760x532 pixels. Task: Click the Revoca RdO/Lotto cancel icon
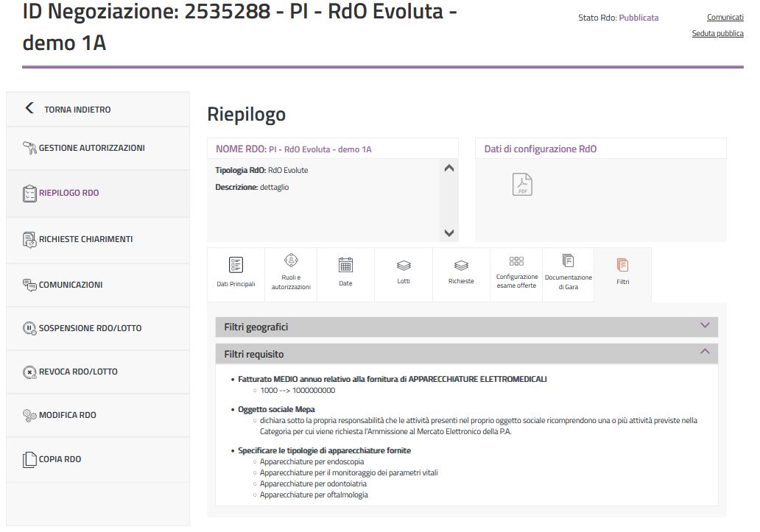pos(29,372)
